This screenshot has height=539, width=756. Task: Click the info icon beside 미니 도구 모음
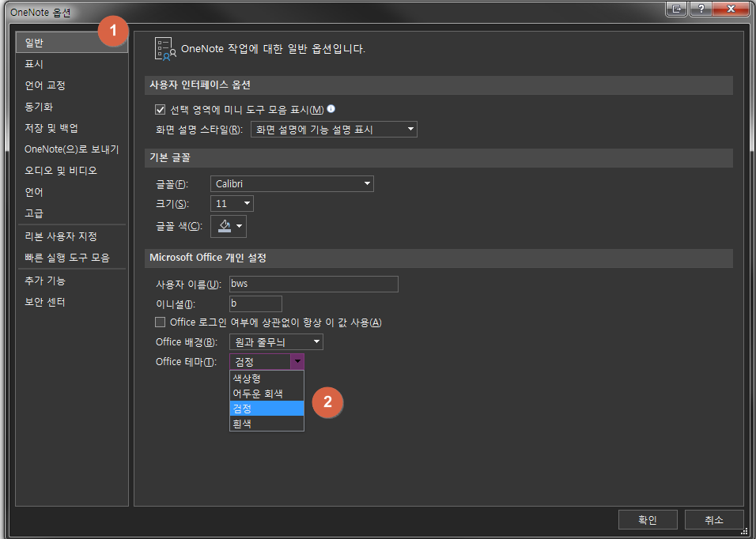[x=331, y=109]
